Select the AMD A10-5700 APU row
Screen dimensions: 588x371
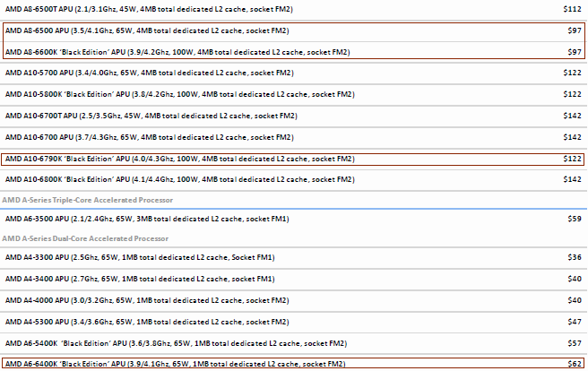150,73
